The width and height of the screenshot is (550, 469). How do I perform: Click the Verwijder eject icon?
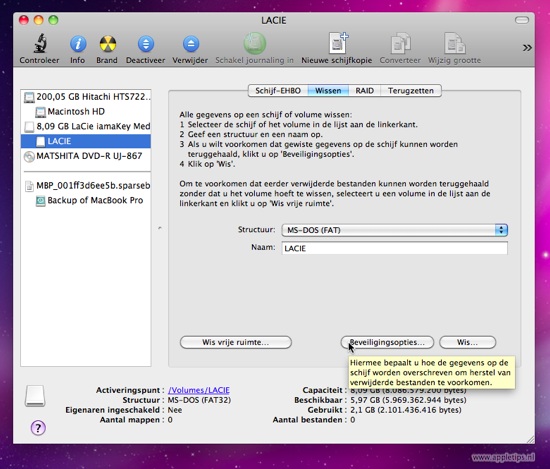tap(190, 44)
